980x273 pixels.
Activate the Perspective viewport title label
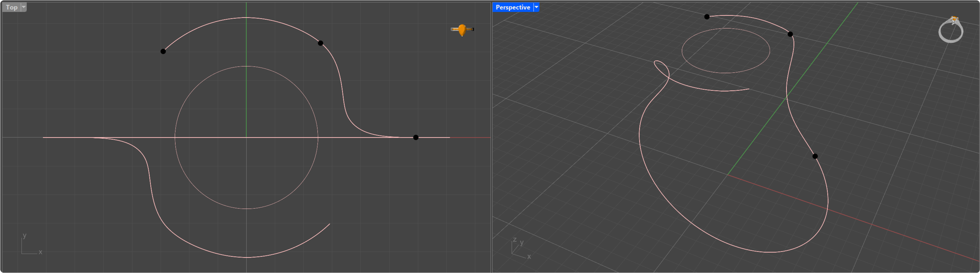click(x=513, y=7)
